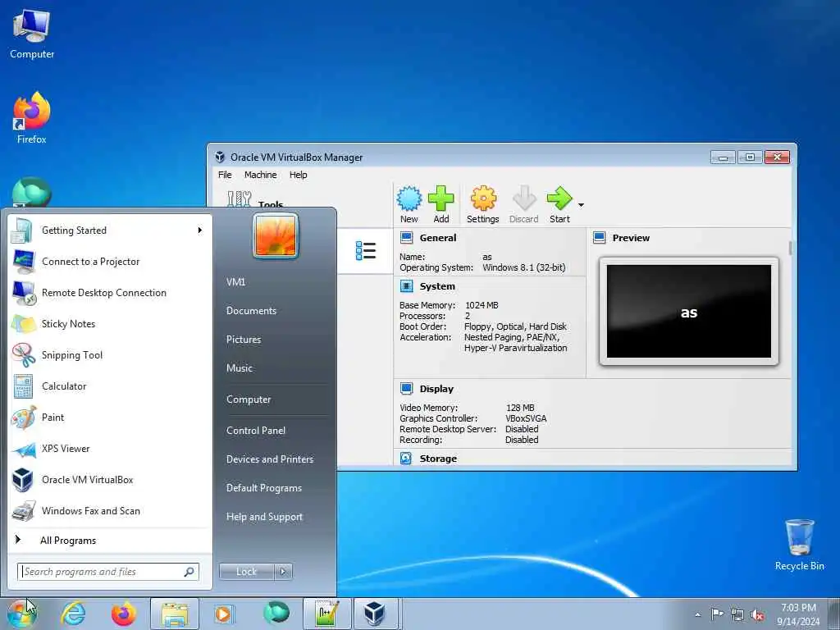The width and height of the screenshot is (840, 630).
Task: Open Calculator from Start menu
Action: tap(107, 386)
